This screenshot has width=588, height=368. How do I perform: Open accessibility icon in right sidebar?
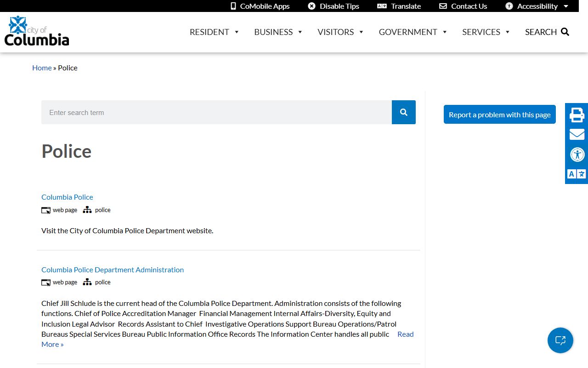tap(577, 154)
